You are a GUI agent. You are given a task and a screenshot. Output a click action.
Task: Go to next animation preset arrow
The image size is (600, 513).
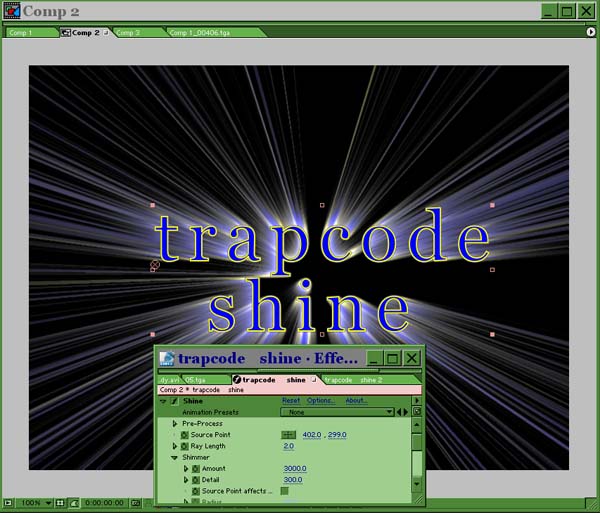coord(406,412)
